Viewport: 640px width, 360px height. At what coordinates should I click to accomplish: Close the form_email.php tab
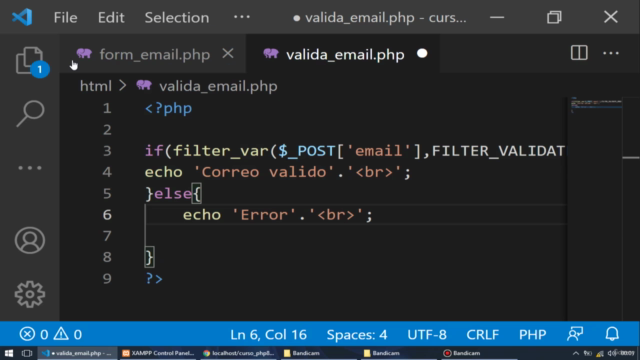click(x=228, y=53)
